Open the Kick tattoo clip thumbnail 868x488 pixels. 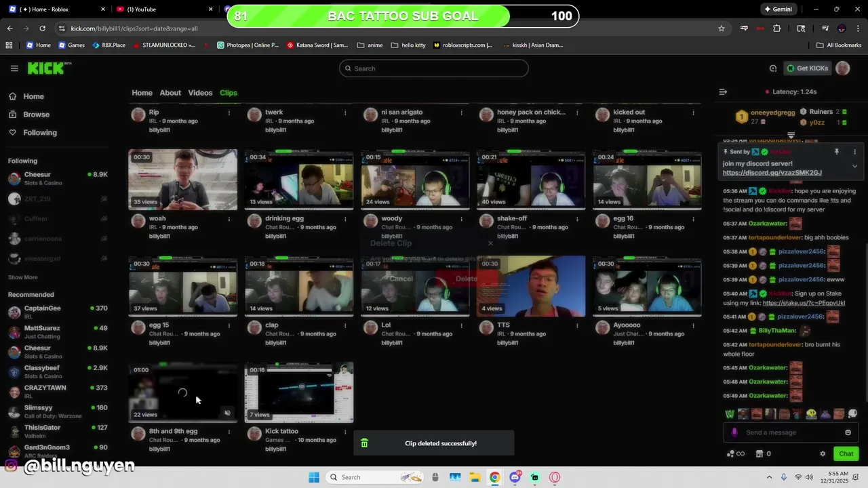coord(299,392)
